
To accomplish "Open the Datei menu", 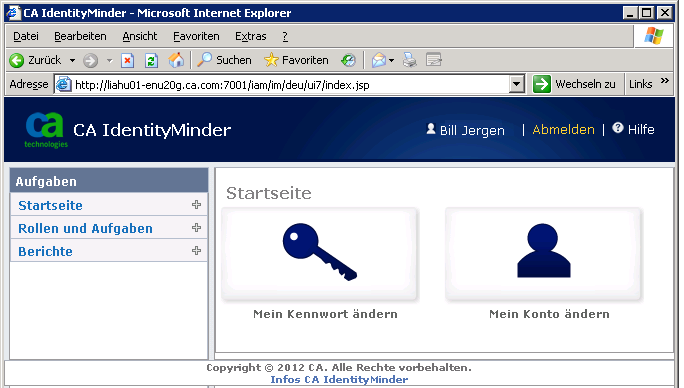I will pos(26,36).
